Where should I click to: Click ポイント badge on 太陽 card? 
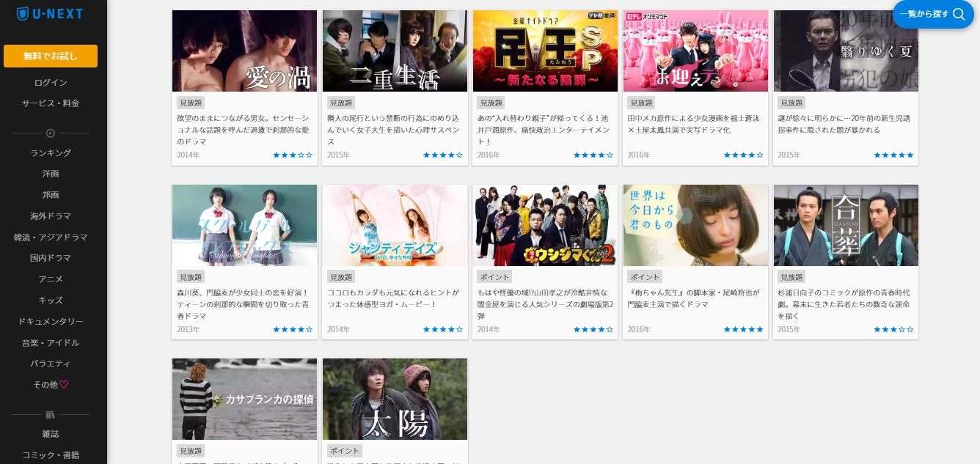click(x=343, y=451)
